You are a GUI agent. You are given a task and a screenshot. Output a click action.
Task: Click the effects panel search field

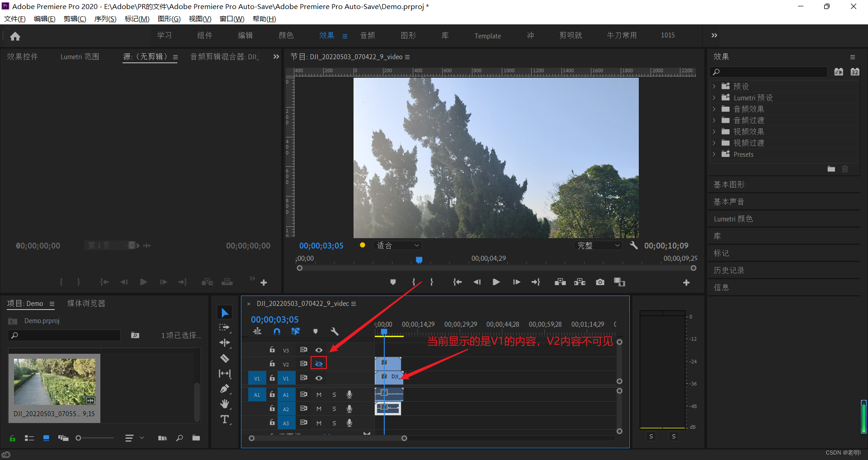pos(769,72)
